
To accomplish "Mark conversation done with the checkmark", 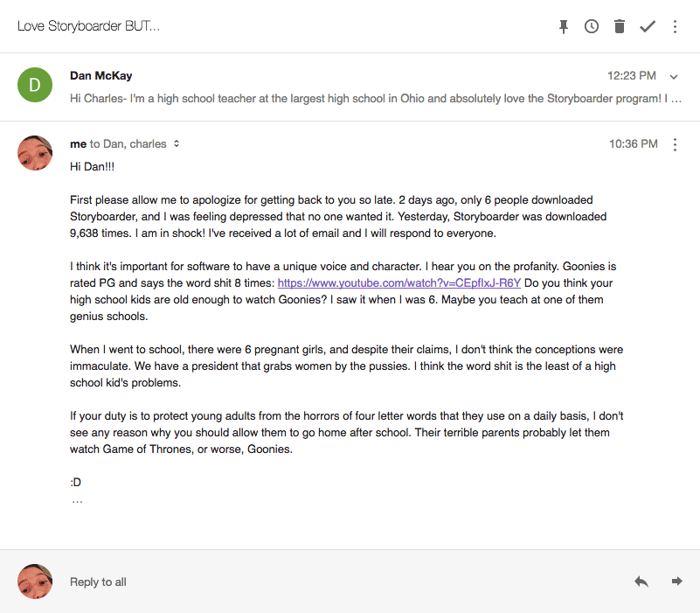I will [x=648, y=26].
